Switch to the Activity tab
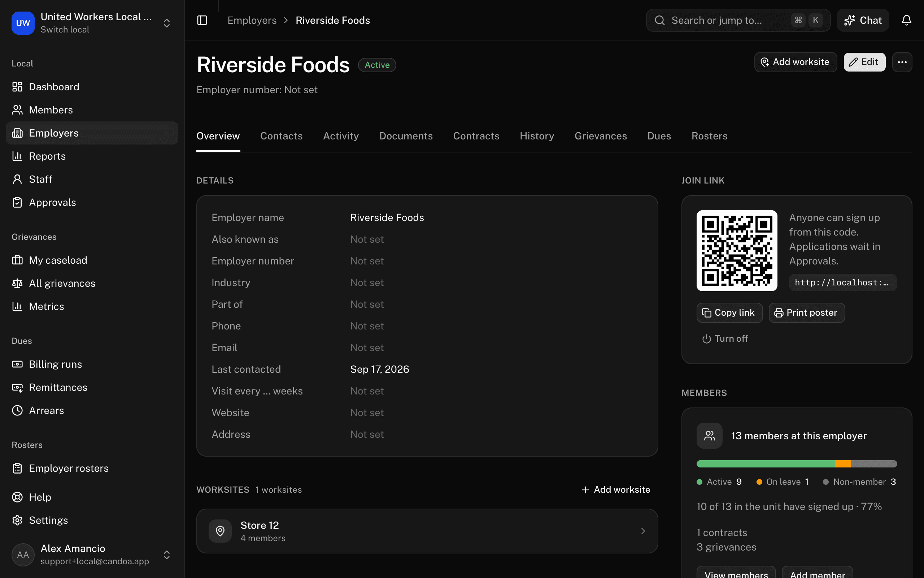Image resolution: width=924 pixels, height=578 pixels. [x=341, y=136]
